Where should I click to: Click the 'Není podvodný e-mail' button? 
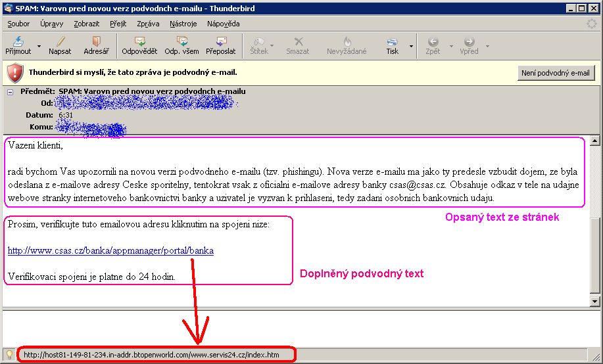tap(556, 73)
